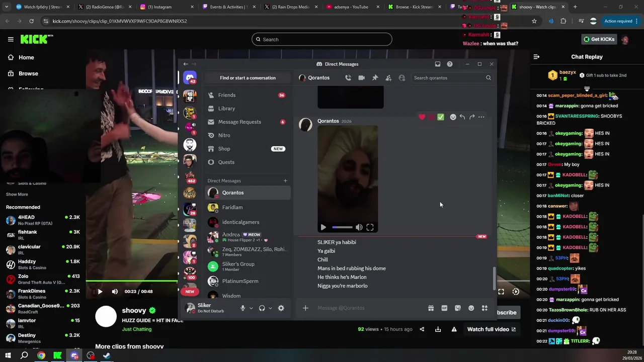Download the Kick clip icon

pos(438,329)
